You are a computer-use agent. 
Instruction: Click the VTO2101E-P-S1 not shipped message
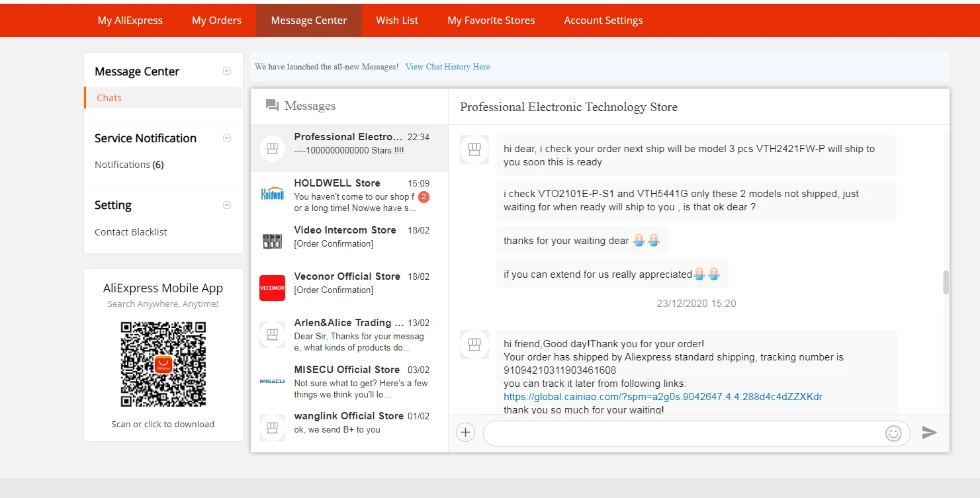click(x=696, y=200)
